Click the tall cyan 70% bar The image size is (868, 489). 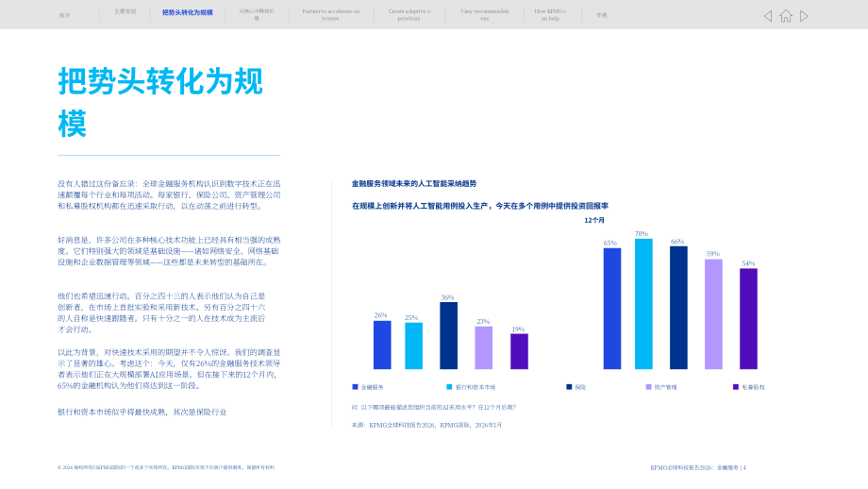click(643, 304)
